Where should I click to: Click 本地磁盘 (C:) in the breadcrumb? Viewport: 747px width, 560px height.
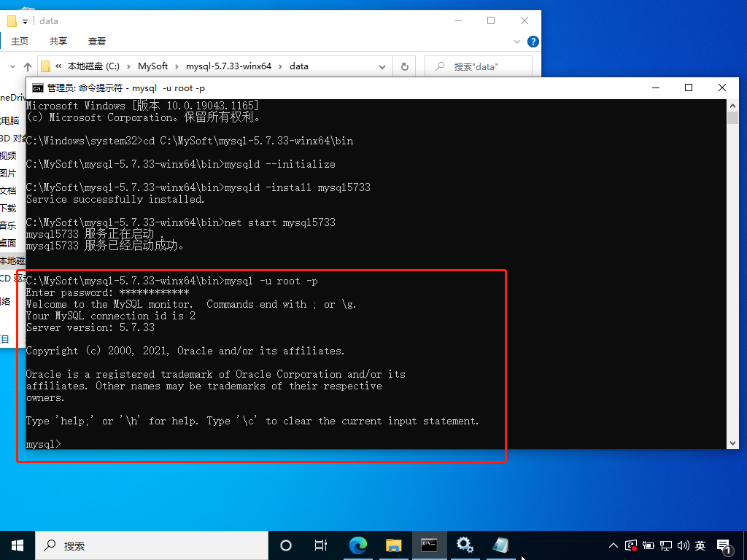pos(93,66)
